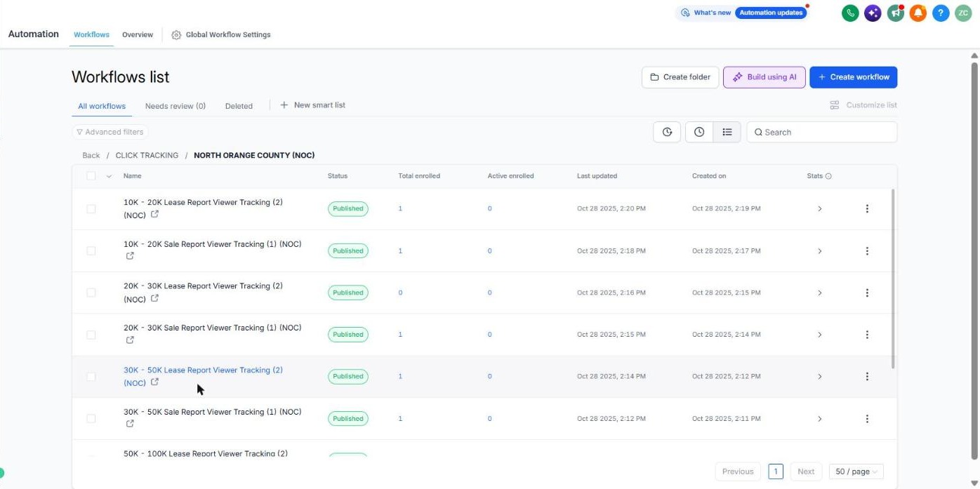The width and height of the screenshot is (980, 489).
Task: Open external link icon for 20K - 30K Sale Report
Action: (x=130, y=340)
